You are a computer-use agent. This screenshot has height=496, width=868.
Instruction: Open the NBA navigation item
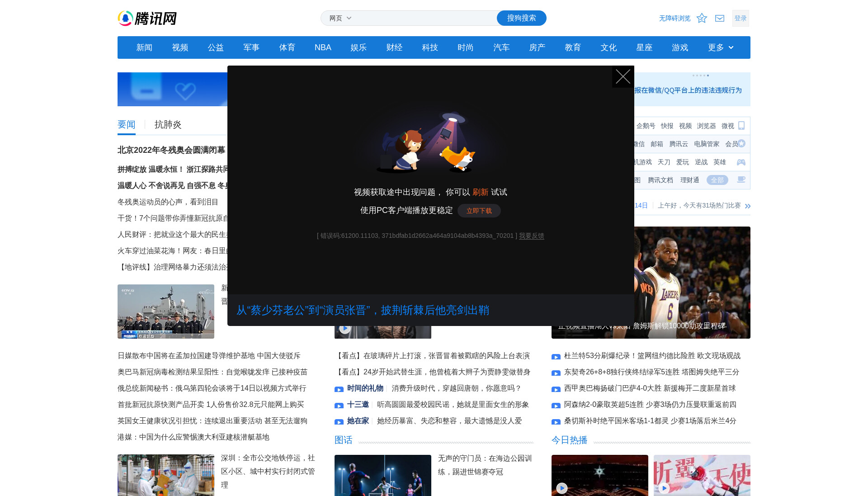pyautogui.click(x=323, y=47)
